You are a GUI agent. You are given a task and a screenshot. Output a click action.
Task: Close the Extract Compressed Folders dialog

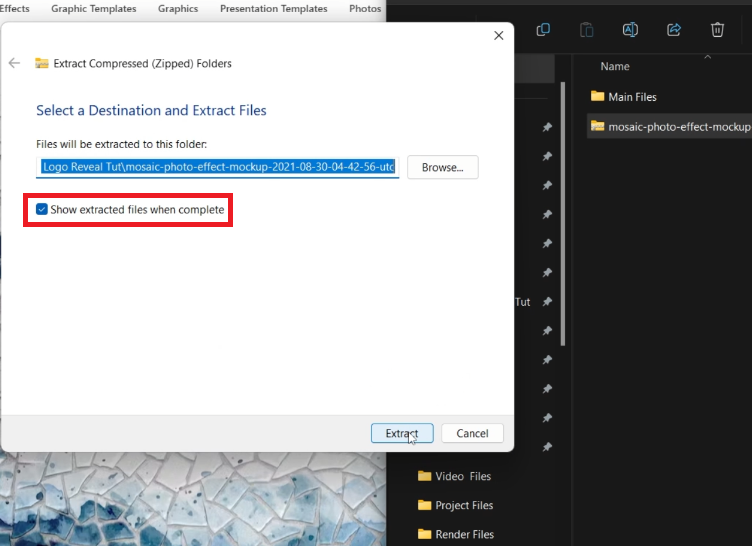(x=499, y=36)
